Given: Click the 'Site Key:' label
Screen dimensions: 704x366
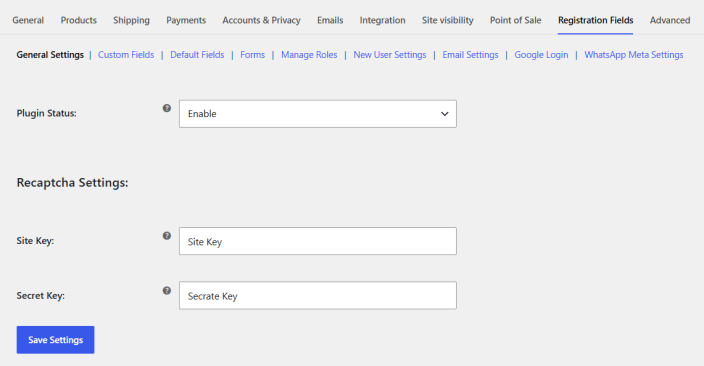Looking at the screenshot, I should pyautogui.click(x=35, y=241).
